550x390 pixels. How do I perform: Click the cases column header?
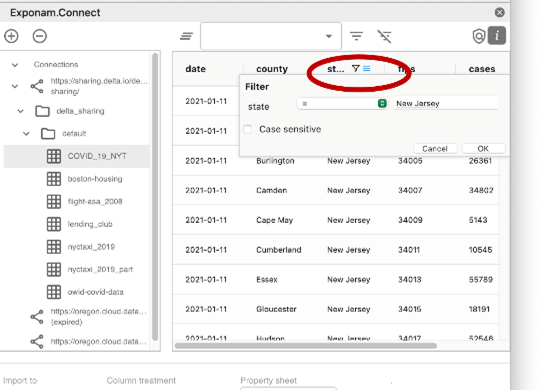click(482, 69)
